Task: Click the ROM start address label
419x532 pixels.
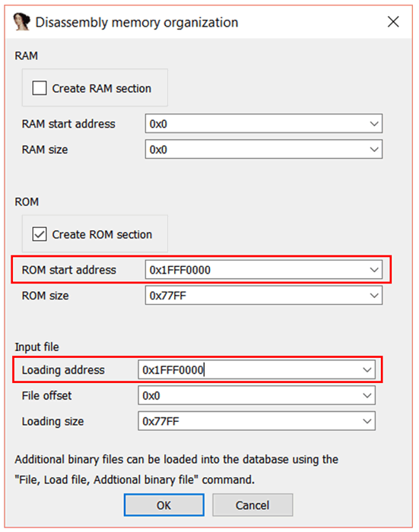Action: coord(69,270)
